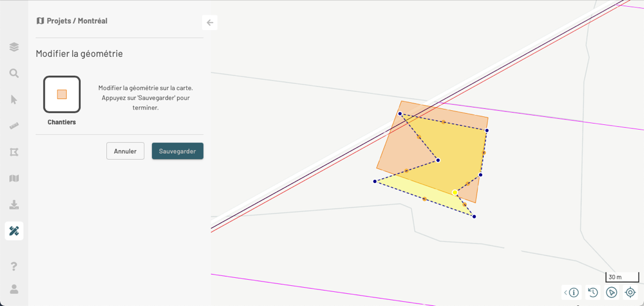Open the user account icon
Image resolution: width=644 pixels, height=306 pixels.
coord(14,289)
